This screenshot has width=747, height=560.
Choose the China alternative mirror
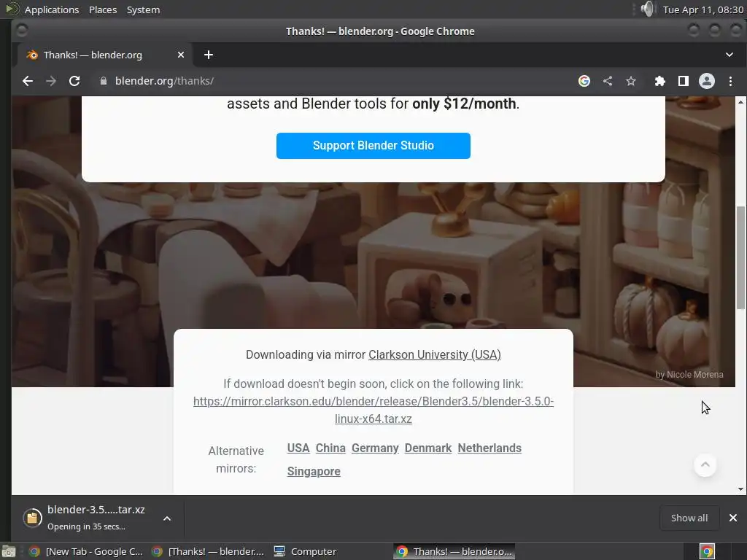coord(330,448)
